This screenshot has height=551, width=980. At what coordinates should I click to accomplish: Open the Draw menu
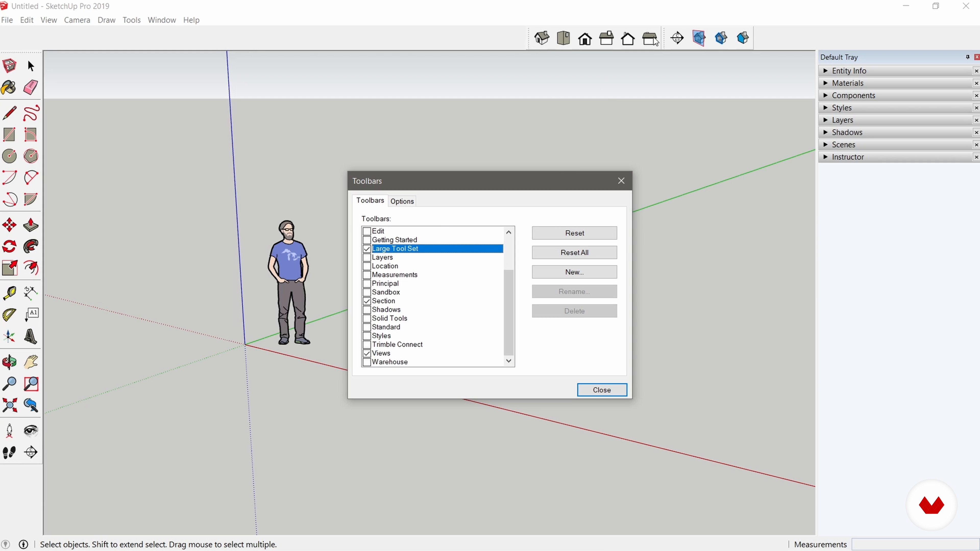point(106,20)
